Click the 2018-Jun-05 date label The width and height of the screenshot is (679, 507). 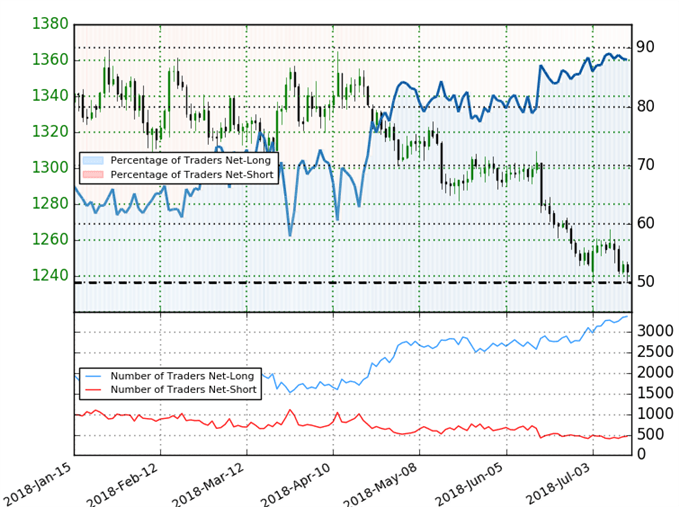(x=469, y=484)
